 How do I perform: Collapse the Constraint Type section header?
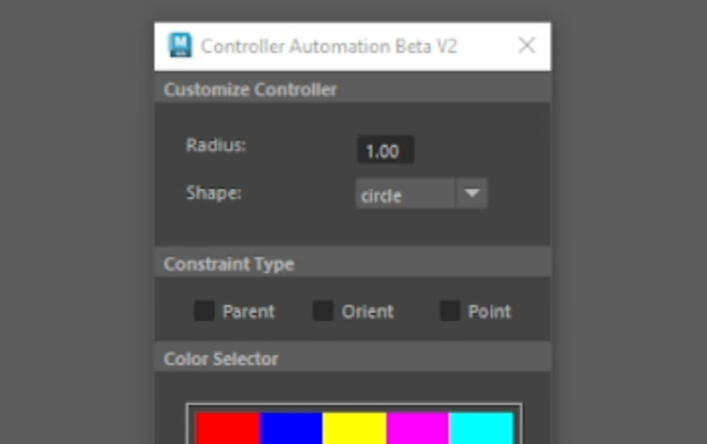coord(229,264)
